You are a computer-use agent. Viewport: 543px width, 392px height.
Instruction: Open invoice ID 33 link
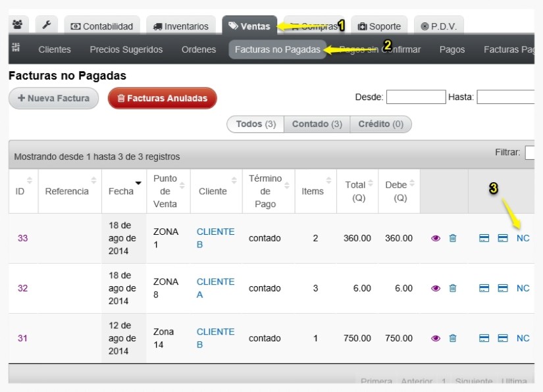tap(22, 238)
